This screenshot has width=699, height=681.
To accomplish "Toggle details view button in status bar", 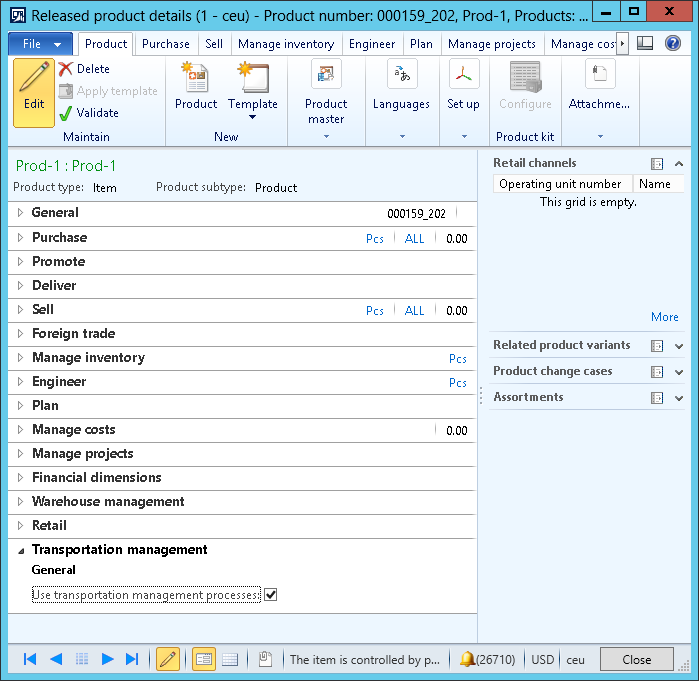I will click(203, 659).
